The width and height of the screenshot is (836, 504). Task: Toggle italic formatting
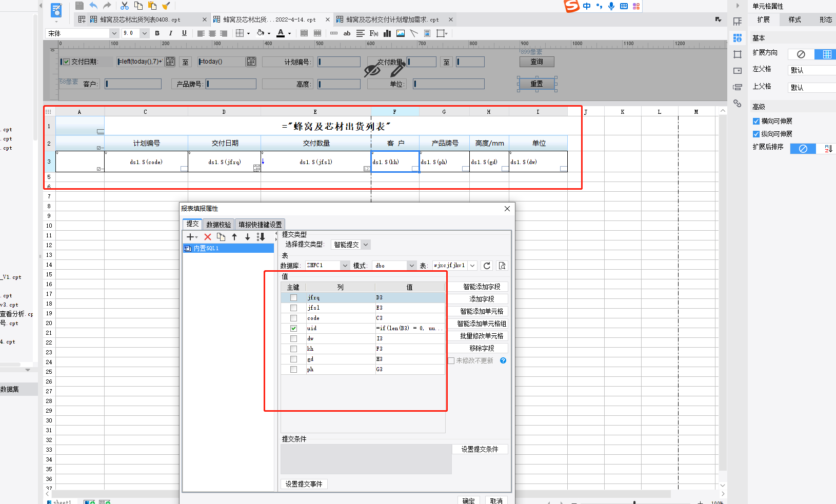point(170,33)
